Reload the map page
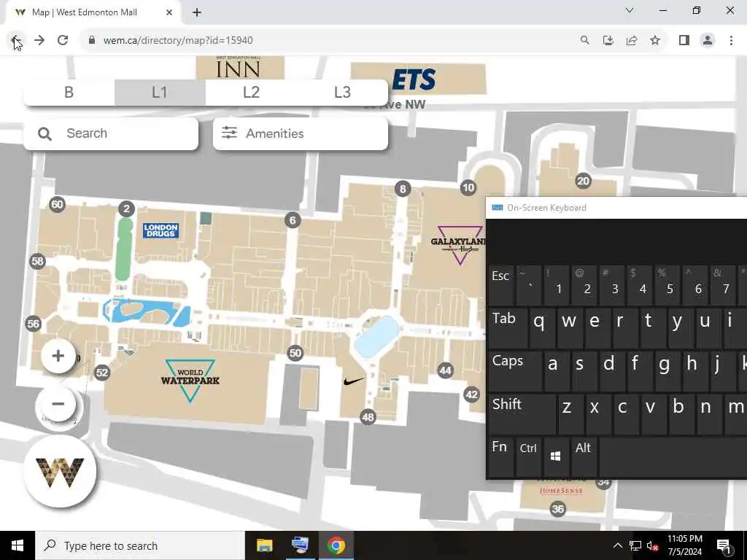 [x=63, y=41]
